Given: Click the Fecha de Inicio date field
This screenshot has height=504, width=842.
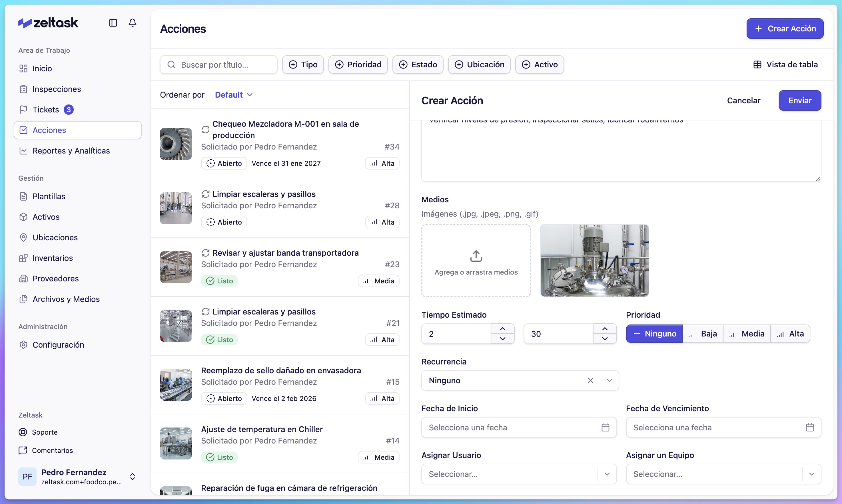Looking at the screenshot, I should click(x=519, y=427).
